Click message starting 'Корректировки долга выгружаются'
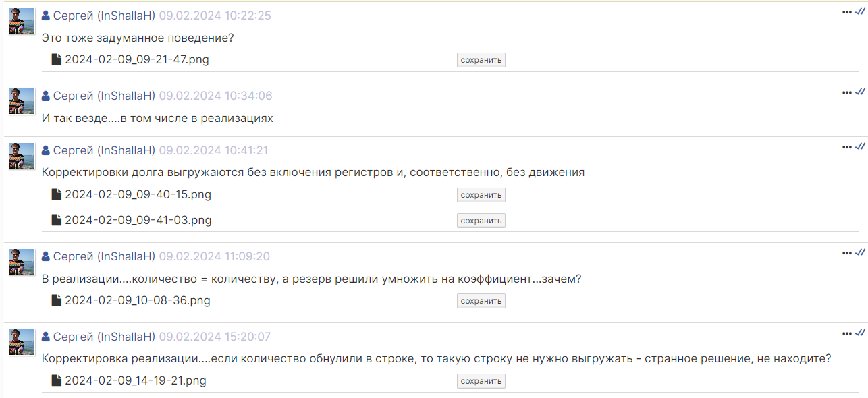The height and width of the screenshot is (398, 868). tap(313, 172)
